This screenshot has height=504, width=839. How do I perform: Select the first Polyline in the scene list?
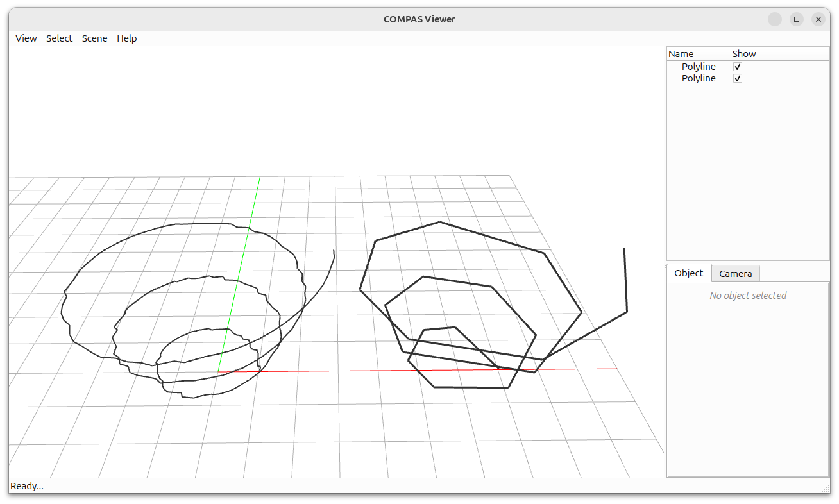tap(699, 66)
